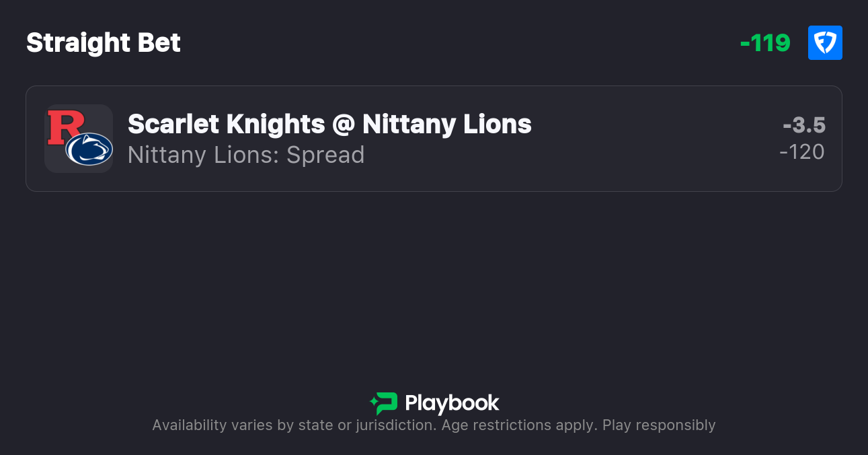Click the Play responsibly text
The width and height of the screenshot is (868, 455).
point(659,425)
